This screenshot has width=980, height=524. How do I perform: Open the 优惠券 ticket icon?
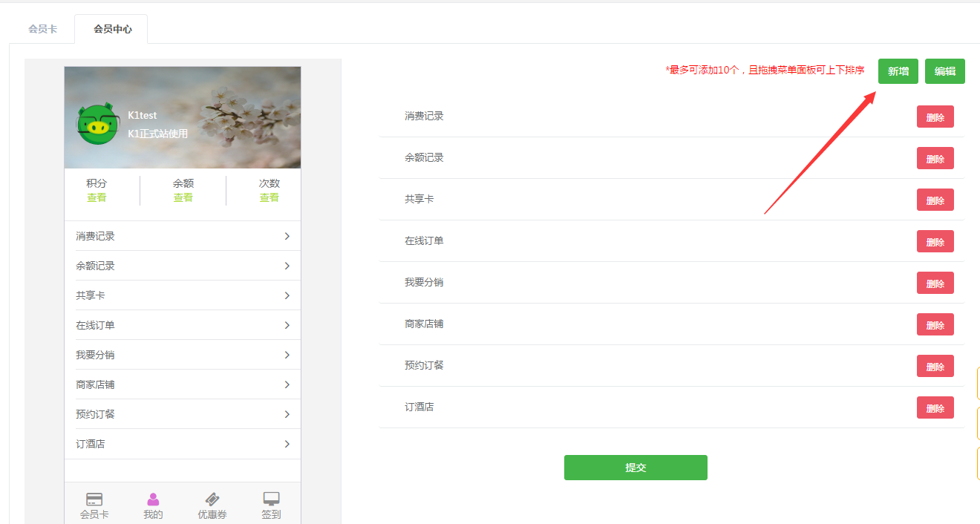point(212,499)
